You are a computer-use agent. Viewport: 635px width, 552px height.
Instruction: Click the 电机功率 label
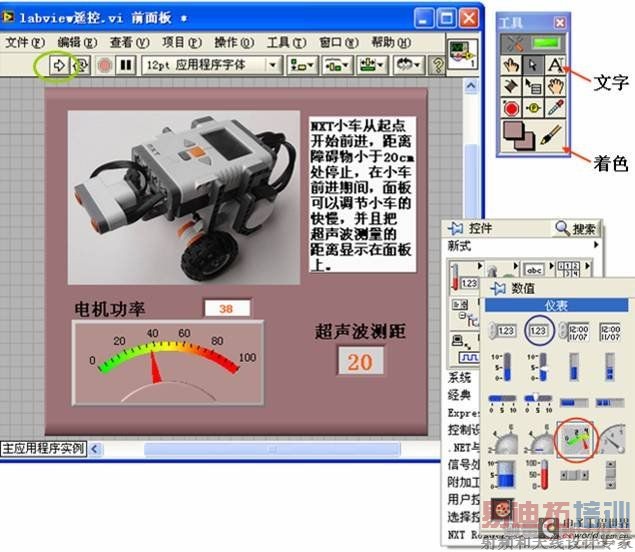tap(109, 309)
